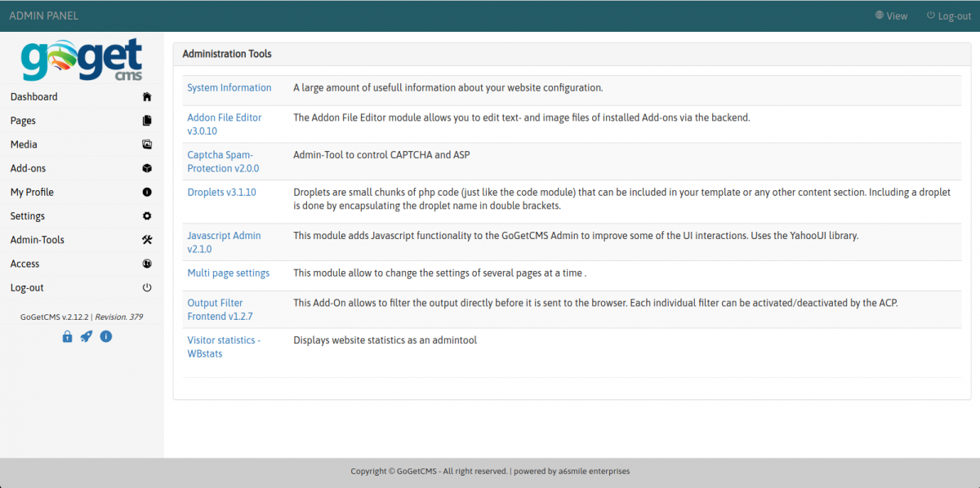Click the blue rocket icon
Viewport: 980px width, 488px height.
(87, 337)
